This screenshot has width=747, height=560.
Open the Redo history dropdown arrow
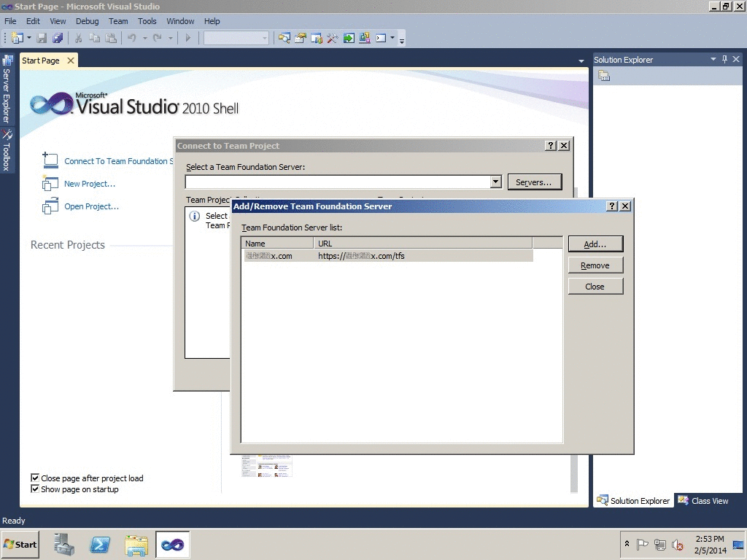click(170, 38)
